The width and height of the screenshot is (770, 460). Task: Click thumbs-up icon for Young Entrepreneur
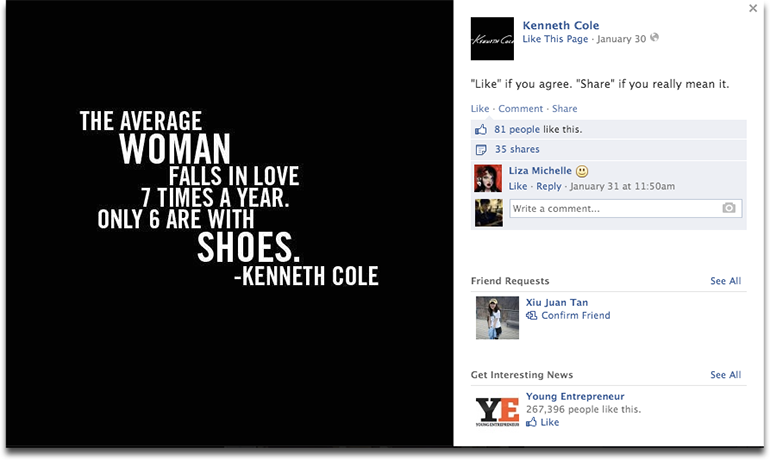(531, 422)
